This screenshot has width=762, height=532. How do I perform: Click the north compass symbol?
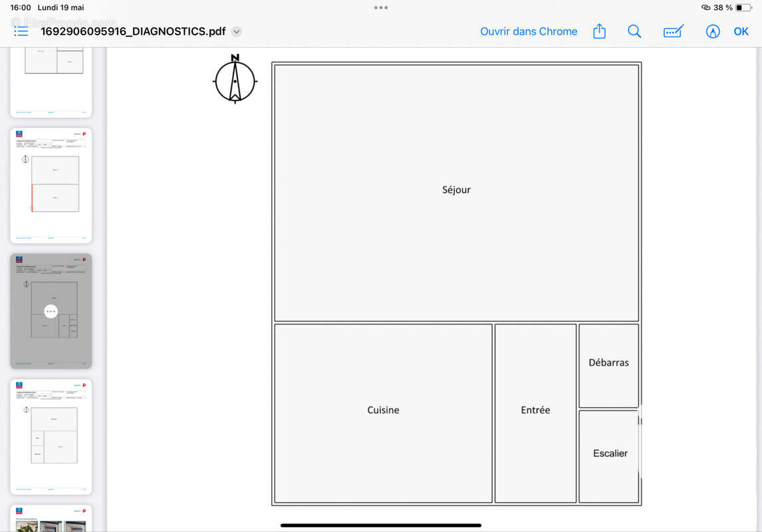tap(235, 79)
